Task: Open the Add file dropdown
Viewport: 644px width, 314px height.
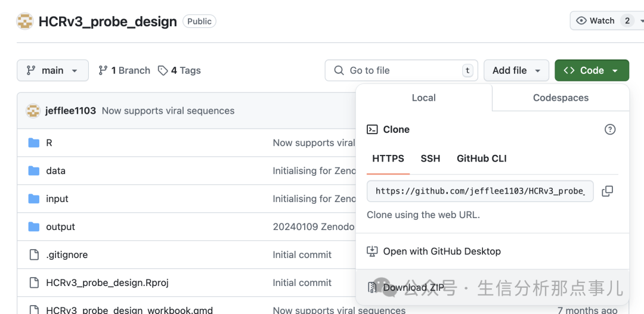Action: coord(516,70)
